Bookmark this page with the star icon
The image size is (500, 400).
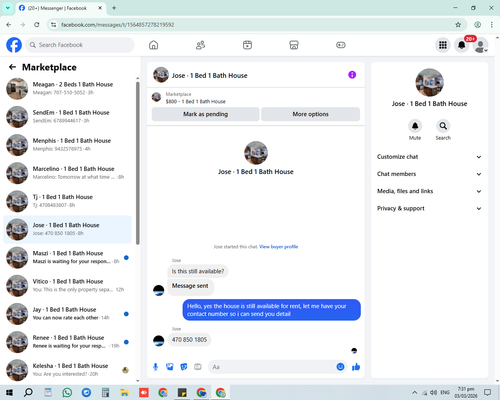[x=458, y=25]
